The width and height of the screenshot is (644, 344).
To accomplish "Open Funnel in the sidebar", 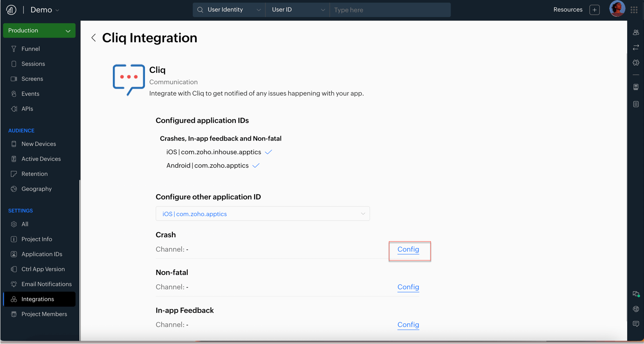I will (30, 49).
